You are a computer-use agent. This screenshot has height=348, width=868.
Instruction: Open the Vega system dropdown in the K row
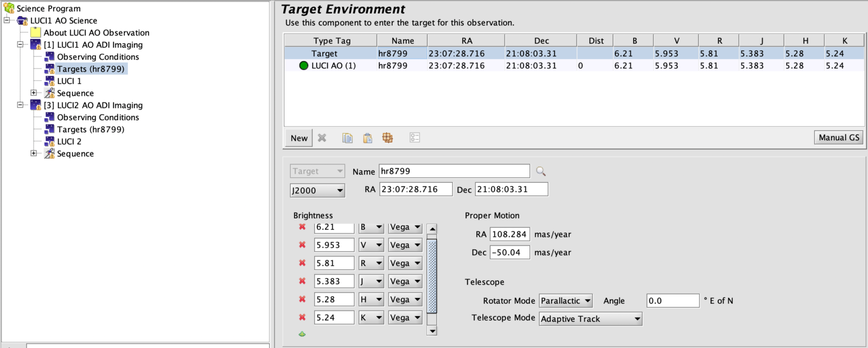405,318
